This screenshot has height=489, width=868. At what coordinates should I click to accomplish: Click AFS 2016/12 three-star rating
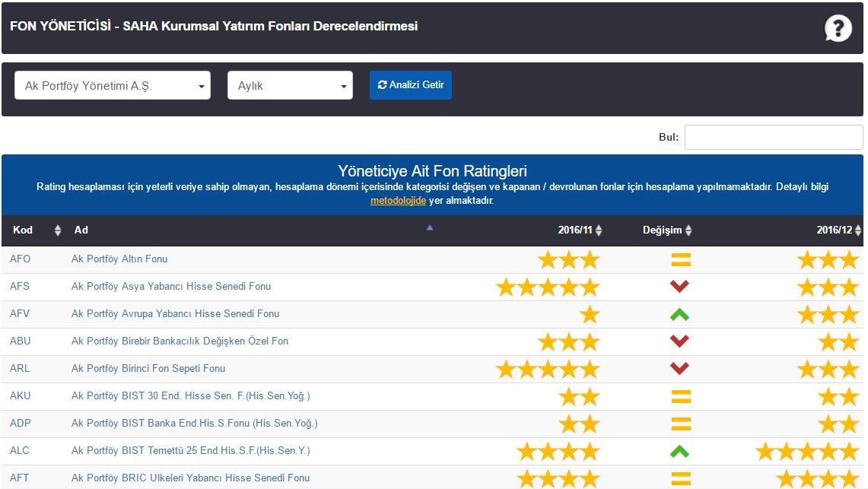(x=828, y=287)
